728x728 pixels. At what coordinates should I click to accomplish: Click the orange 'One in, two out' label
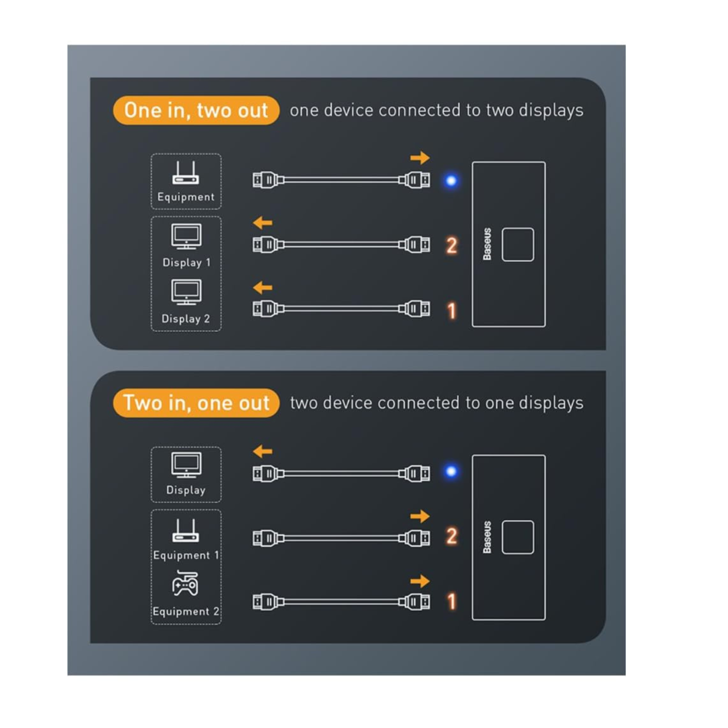click(x=196, y=110)
